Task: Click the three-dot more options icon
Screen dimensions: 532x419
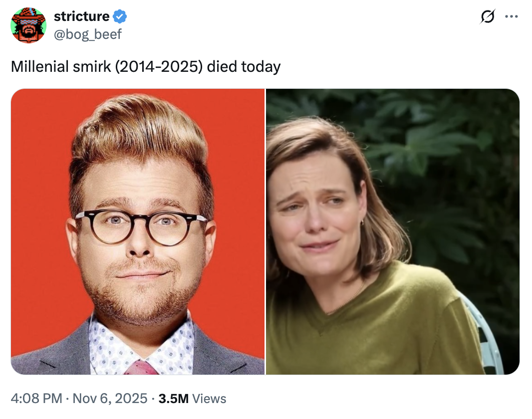Action: click(x=512, y=16)
